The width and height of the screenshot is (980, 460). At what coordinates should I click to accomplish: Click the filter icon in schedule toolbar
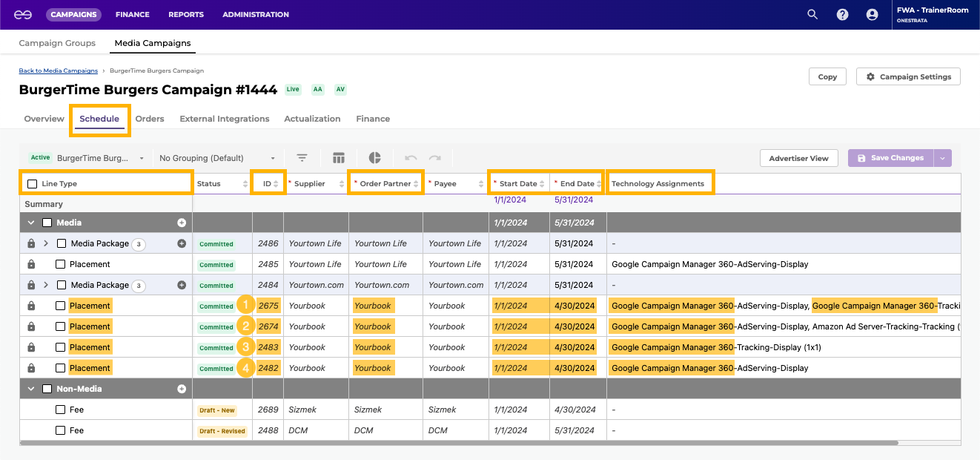[302, 158]
